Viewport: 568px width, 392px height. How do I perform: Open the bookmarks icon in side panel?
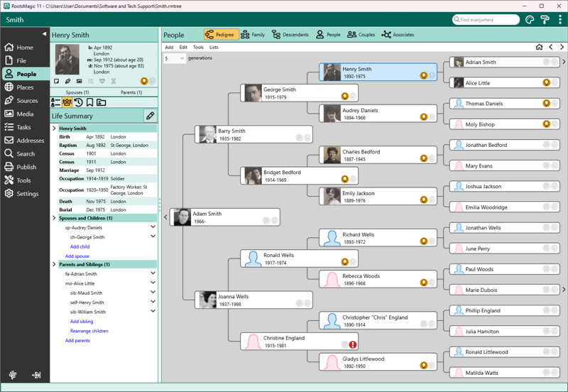(90, 103)
